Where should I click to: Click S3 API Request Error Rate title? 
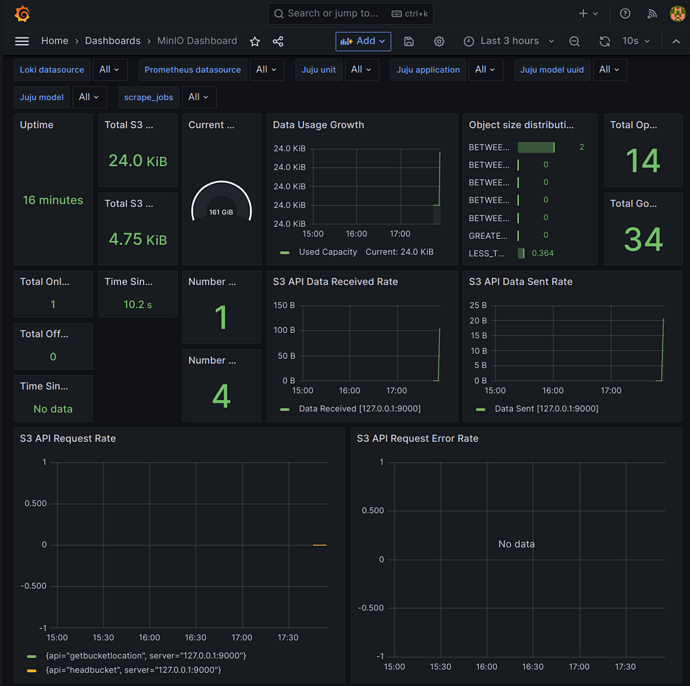tap(418, 439)
